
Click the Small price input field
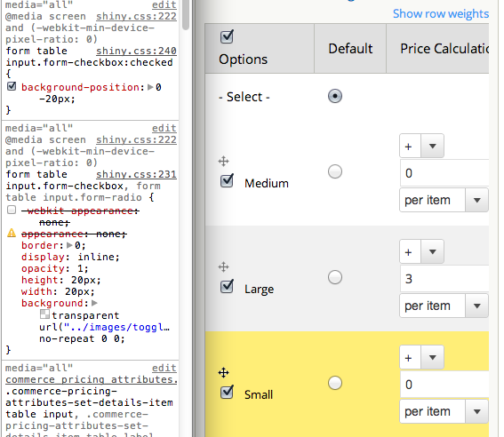pos(444,385)
